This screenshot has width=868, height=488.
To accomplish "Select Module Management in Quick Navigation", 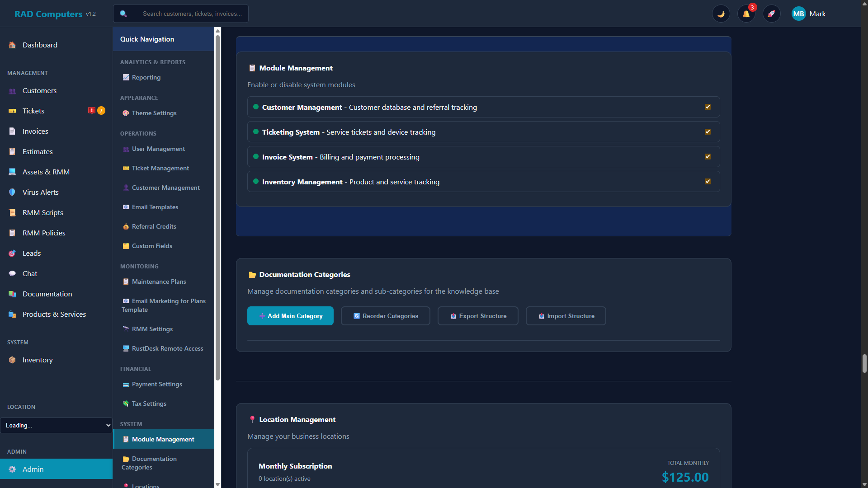I will [x=163, y=439].
